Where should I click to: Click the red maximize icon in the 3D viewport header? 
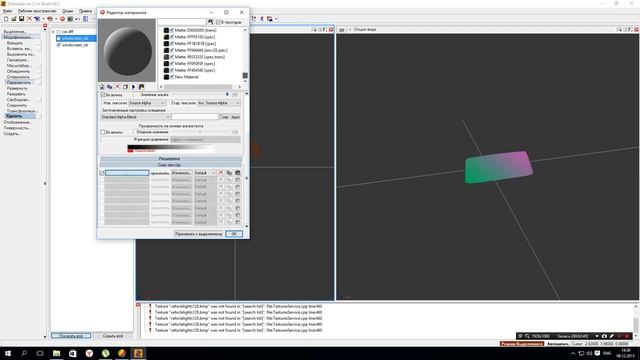click(x=636, y=29)
